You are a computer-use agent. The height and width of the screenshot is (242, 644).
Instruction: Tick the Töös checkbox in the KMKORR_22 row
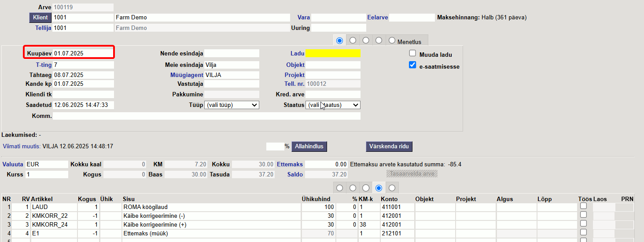[583, 215]
